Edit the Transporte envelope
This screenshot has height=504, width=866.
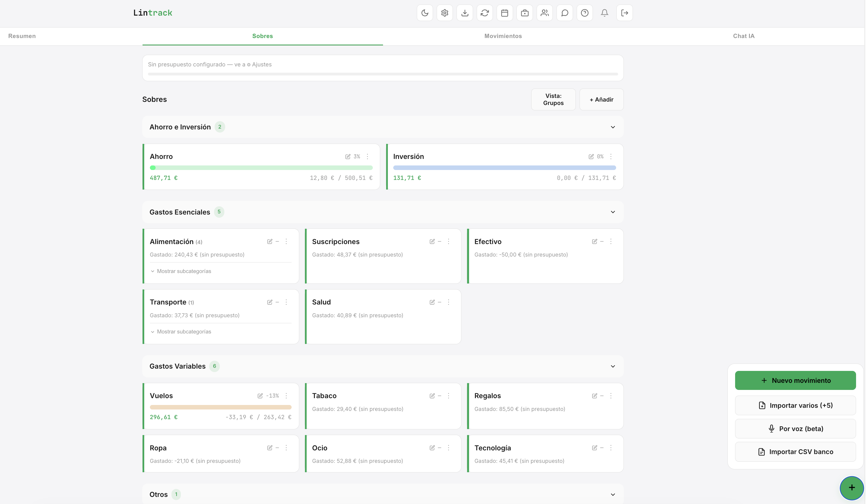point(270,302)
